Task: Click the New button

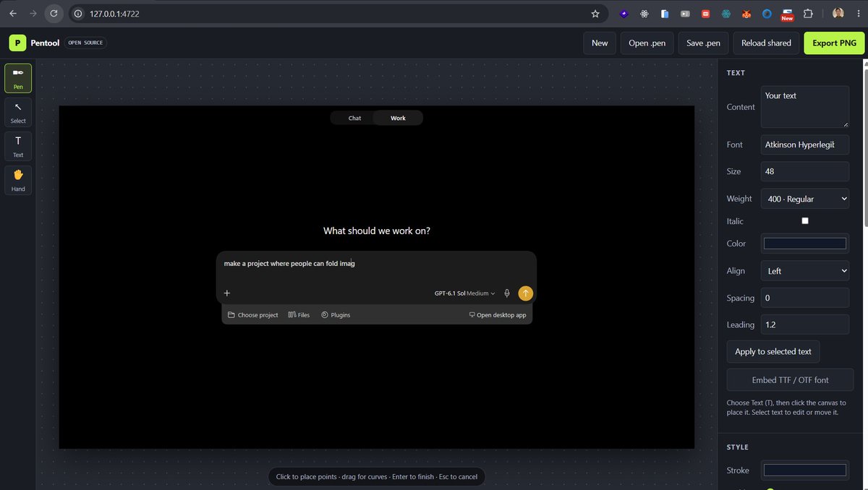Action: coord(600,43)
